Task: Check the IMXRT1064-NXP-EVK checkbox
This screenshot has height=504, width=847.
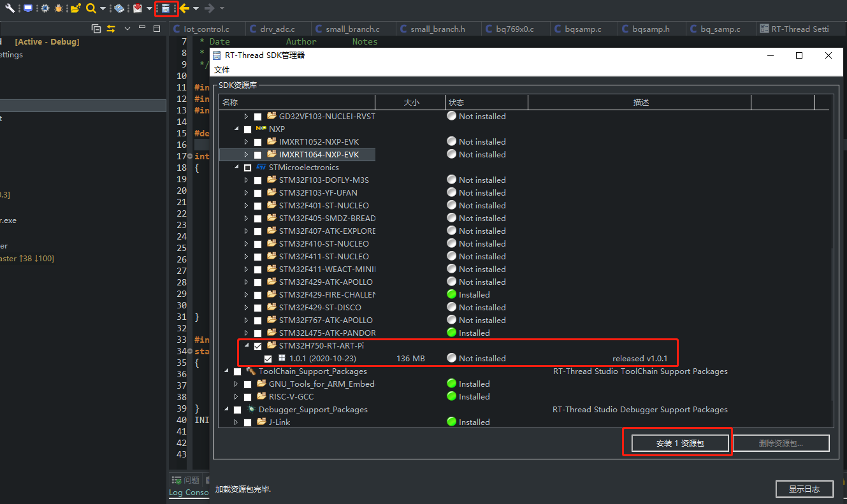Action: click(258, 155)
